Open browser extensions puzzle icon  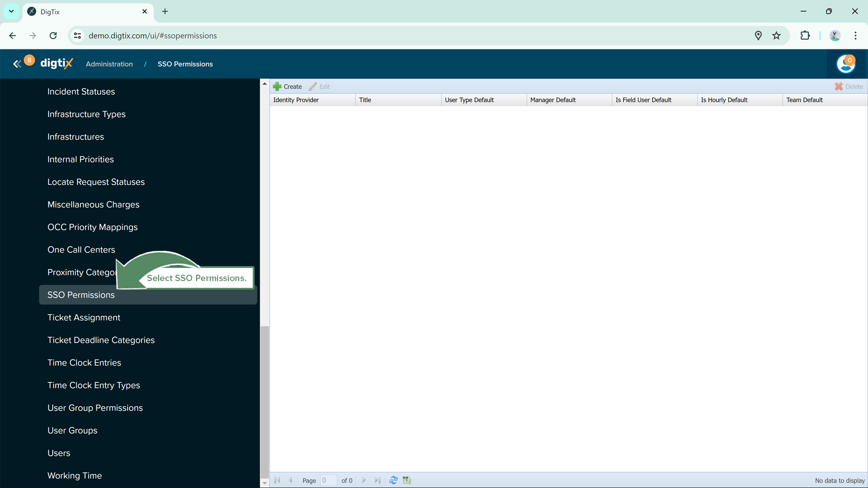coord(805,36)
